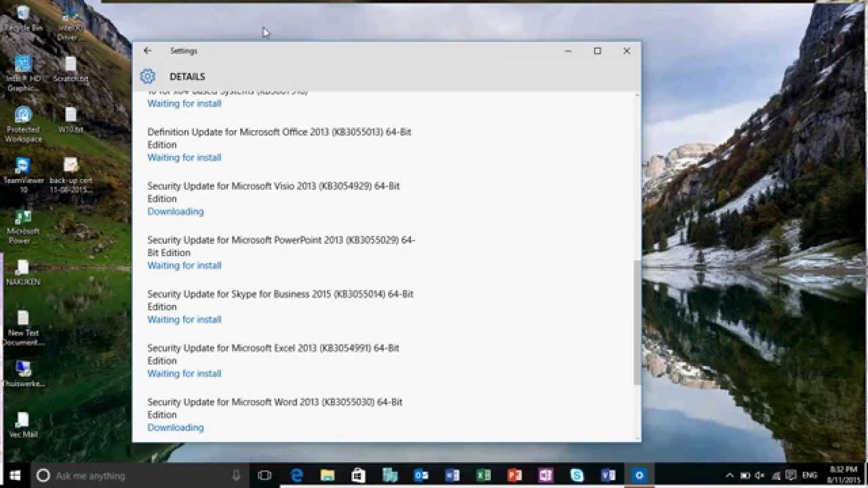Open File Explorer from the taskbar
The height and width of the screenshot is (488, 868).
(328, 476)
